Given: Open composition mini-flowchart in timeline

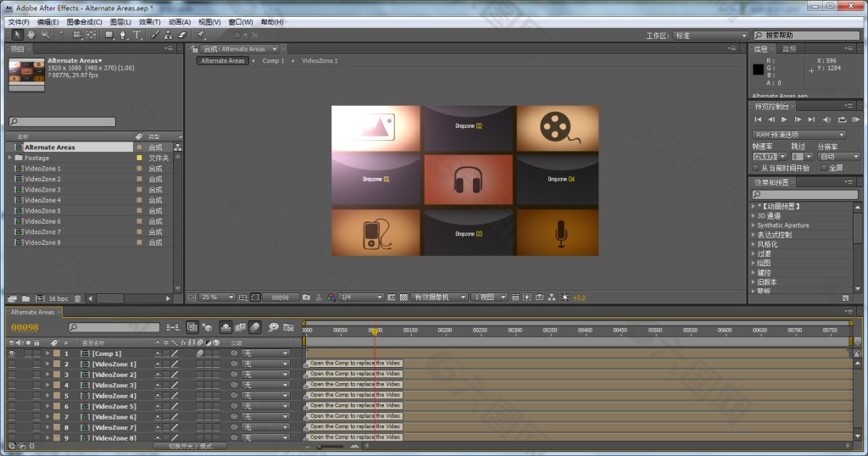Looking at the screenshot, I should click(x=173, y=327).
